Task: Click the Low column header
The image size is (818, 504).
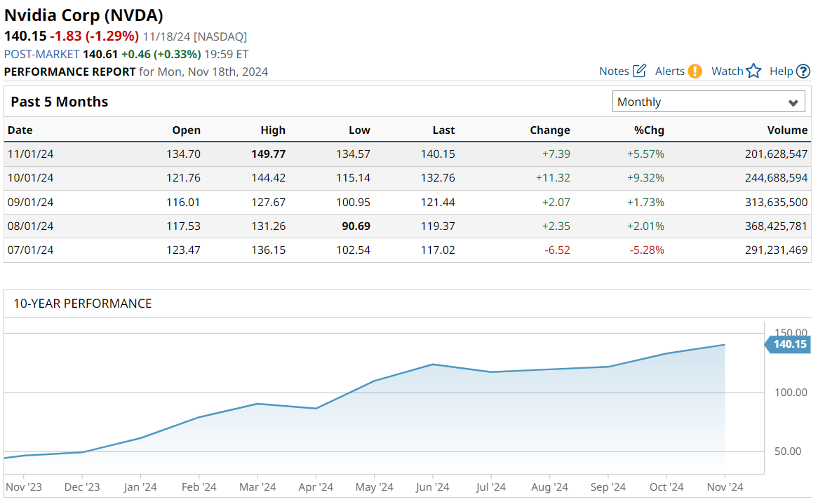Action: coord(359,130)
